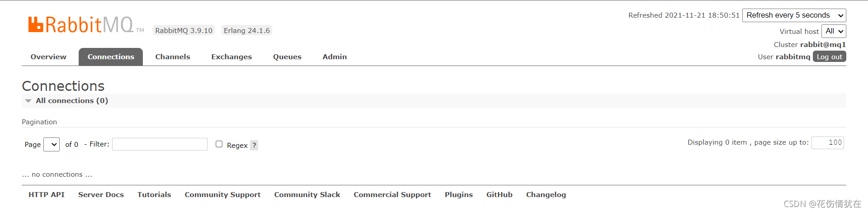Open the Regex help question mark

[x=254, y=145]
